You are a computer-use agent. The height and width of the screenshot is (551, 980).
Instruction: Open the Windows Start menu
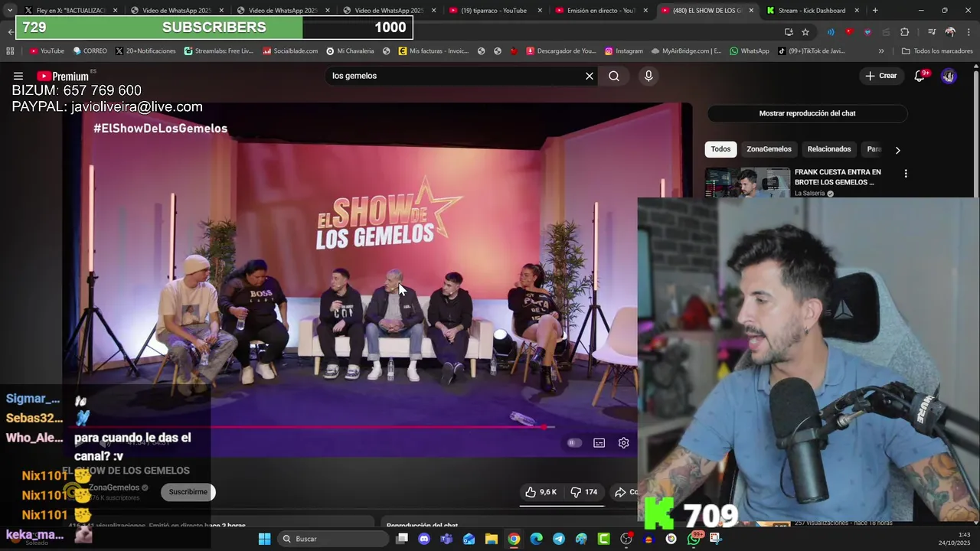click(x=264, y=539)
